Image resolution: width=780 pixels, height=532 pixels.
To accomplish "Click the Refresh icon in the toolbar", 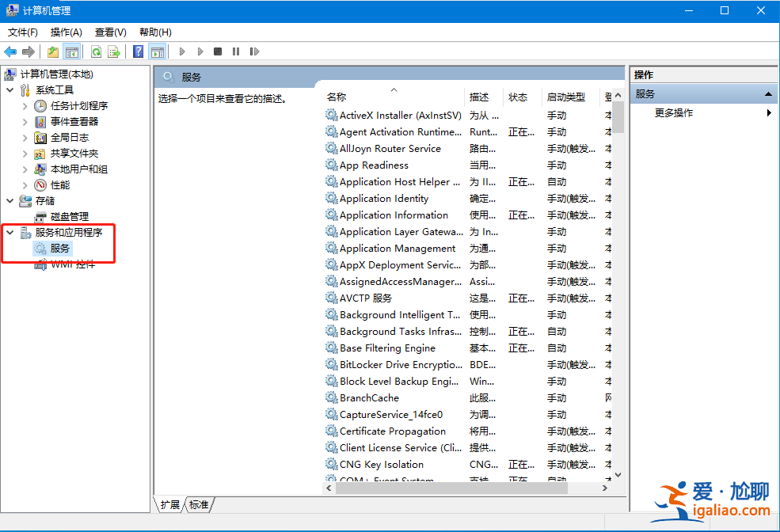I will 96,51.
